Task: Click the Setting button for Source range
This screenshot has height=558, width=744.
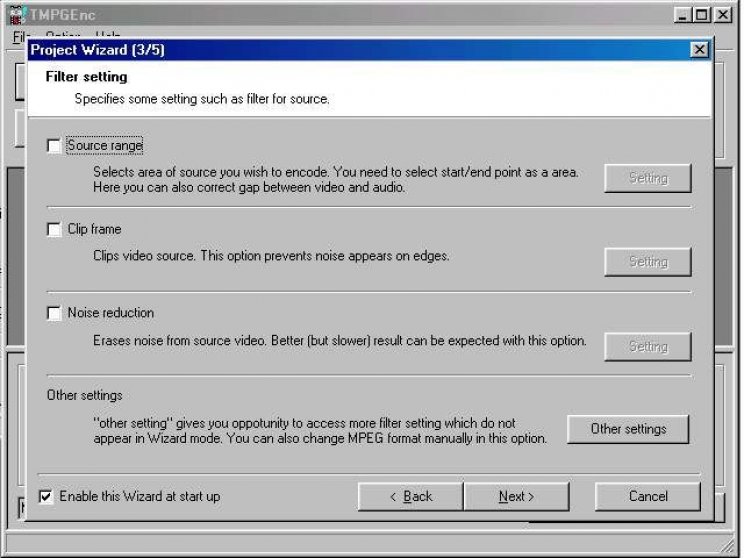Action: [648, 178]
